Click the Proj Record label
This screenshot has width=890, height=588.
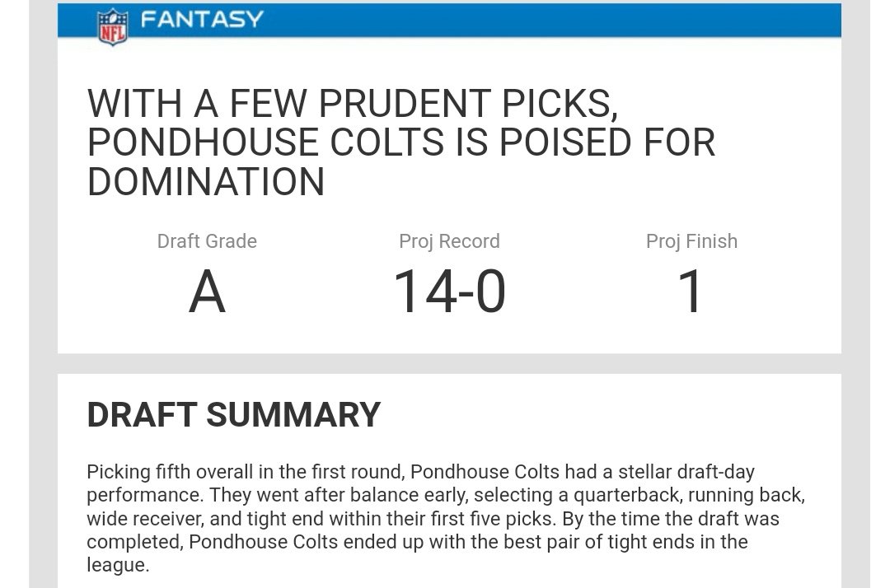coord(449,241)
